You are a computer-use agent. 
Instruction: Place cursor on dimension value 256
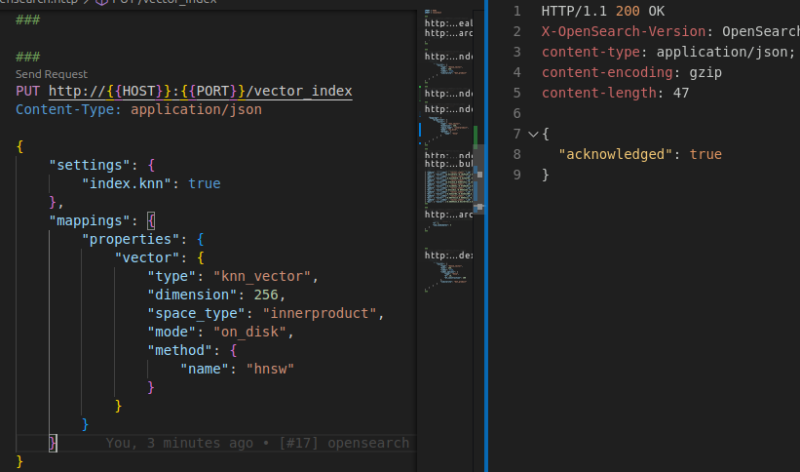pos(268,295)
